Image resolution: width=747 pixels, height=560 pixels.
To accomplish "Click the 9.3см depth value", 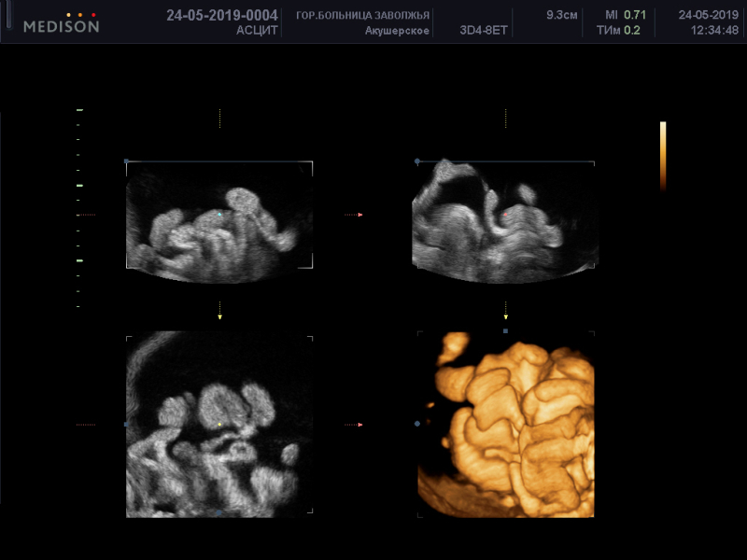I will (562, 15).
